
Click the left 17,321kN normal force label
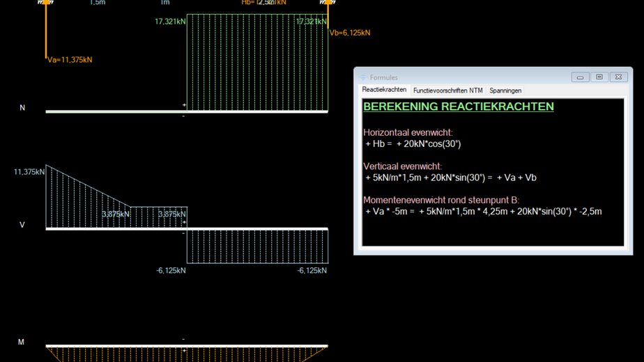(x=170, y=22)
